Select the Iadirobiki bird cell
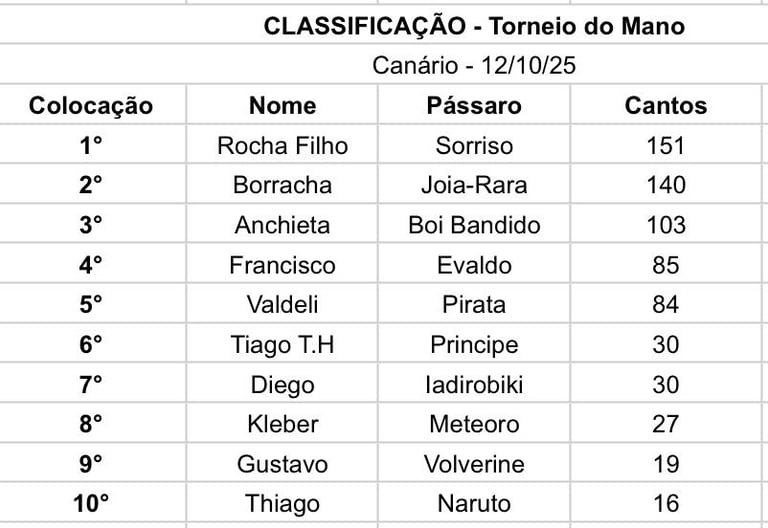Viewport: 768px width, 528px height. tap(474, 384)
